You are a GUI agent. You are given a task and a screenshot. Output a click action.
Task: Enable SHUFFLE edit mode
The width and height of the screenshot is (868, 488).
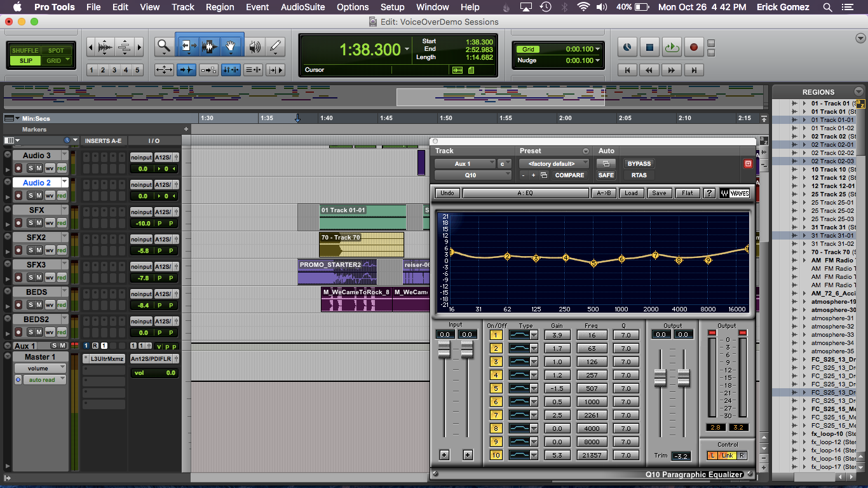click(x=25, y=50)
